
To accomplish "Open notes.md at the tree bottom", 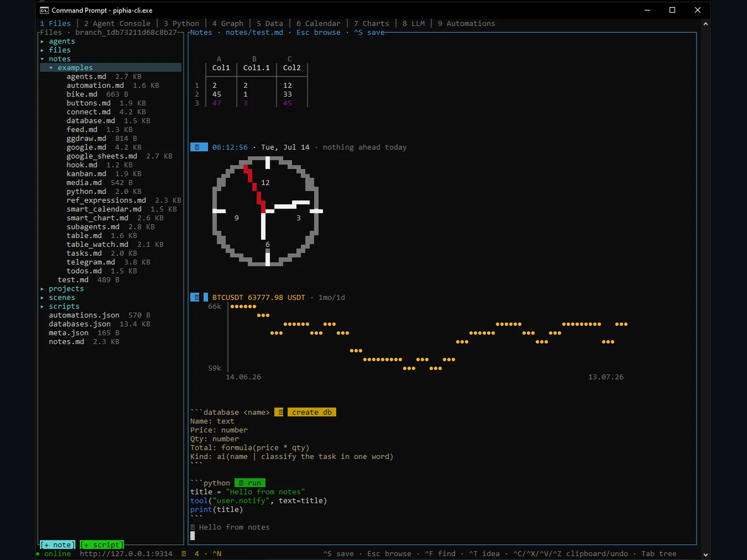I will [66, 342].
